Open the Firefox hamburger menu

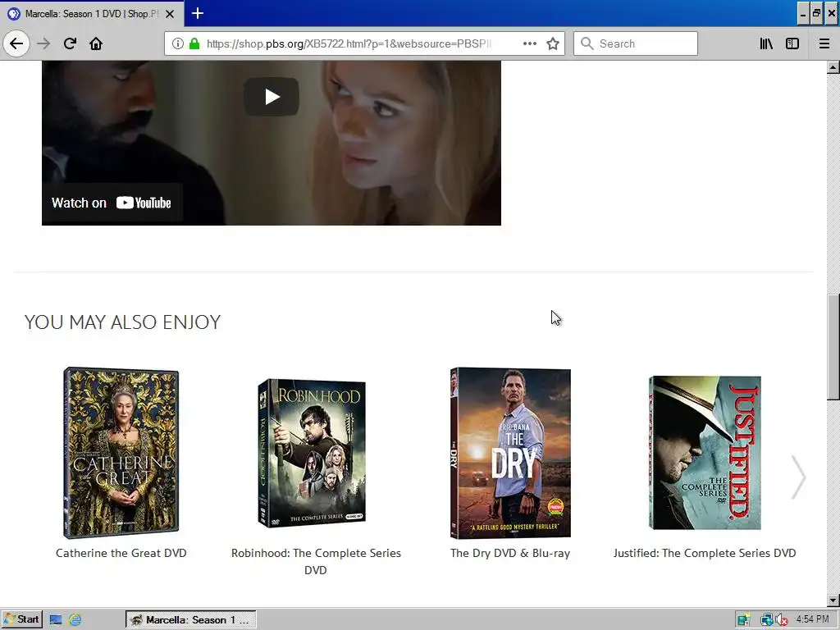click(824, 43)
